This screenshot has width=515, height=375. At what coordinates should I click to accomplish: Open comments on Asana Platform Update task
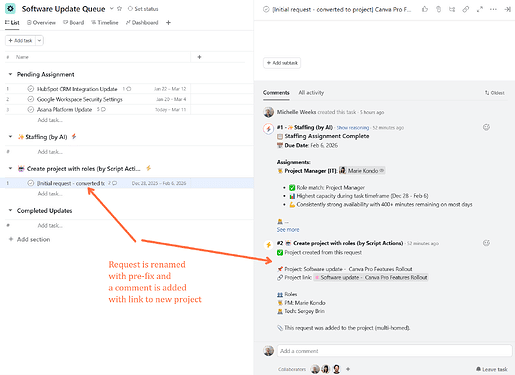pyautogui.click(x=101, y=109)
